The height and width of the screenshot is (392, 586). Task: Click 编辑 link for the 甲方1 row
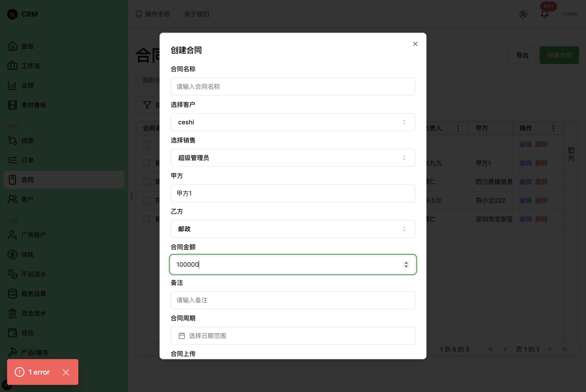pos(525,163)
